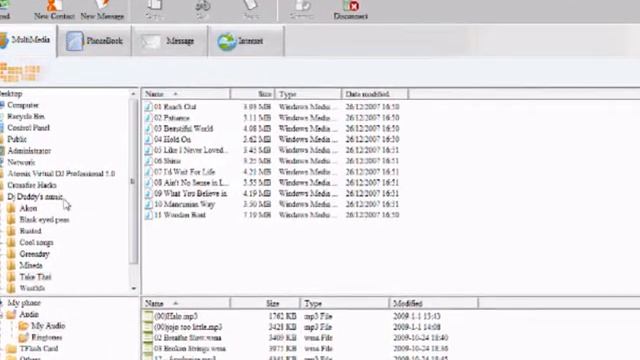Select Dj Duddy's music folder
The height and width of the screenshot is (360, 640).
pos(35,196)
